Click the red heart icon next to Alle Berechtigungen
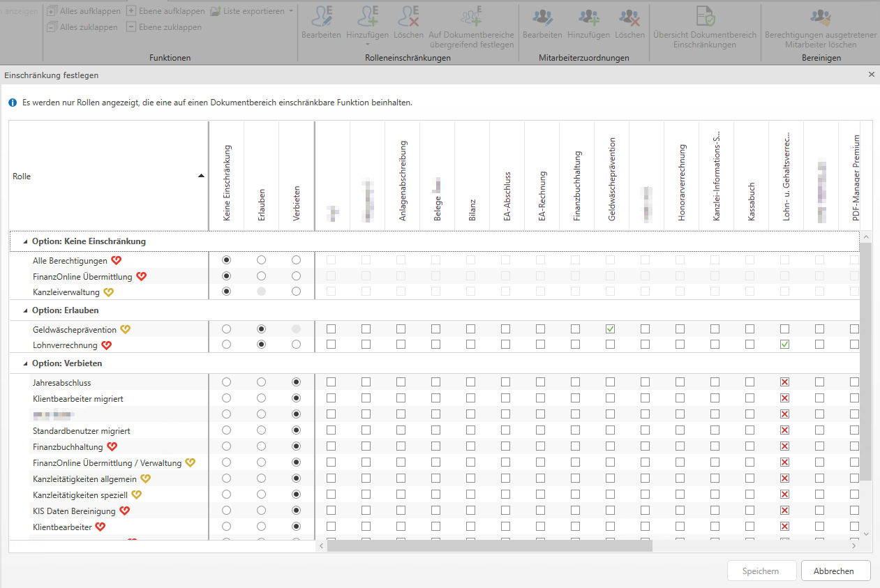Viewport: 880px width, 588px height. [117, 260]
